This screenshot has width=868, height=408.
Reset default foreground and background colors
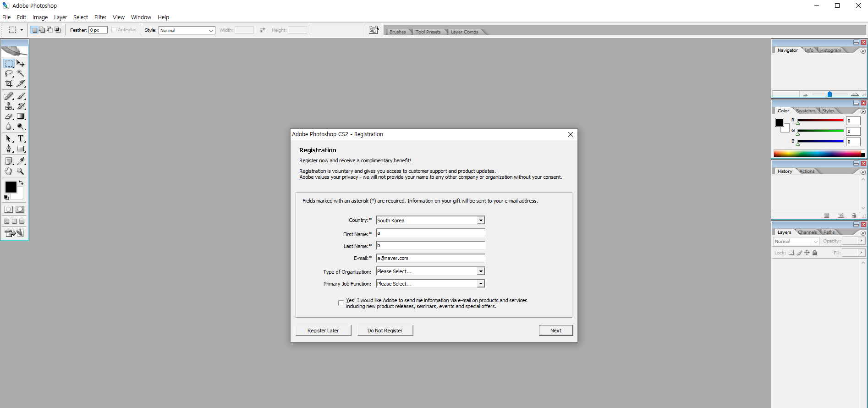6,198
